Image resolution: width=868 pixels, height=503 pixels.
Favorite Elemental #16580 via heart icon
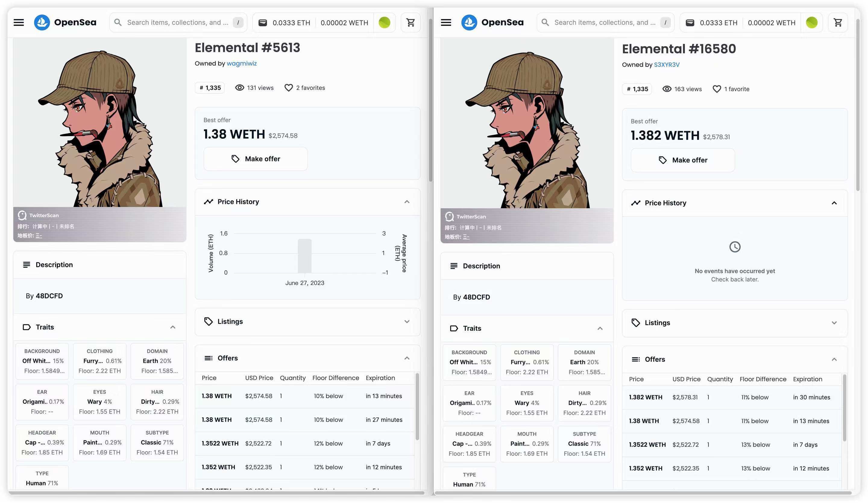[716, 89]
